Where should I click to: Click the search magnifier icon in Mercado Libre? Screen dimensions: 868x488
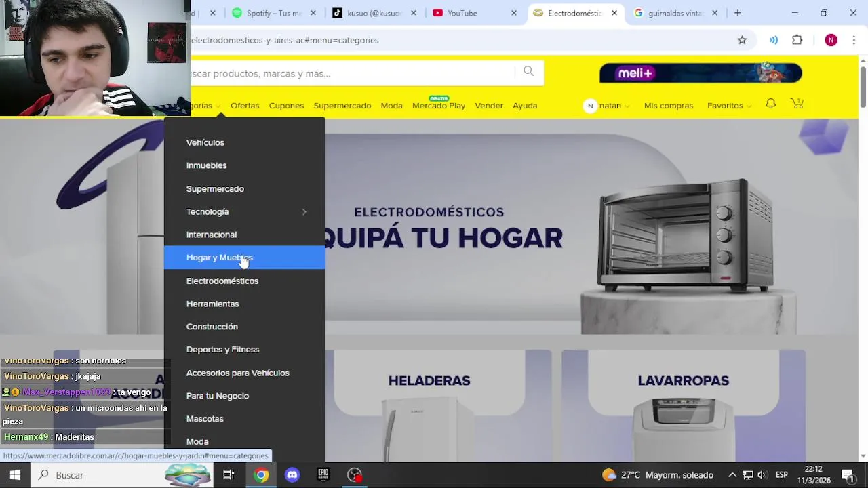528,71
